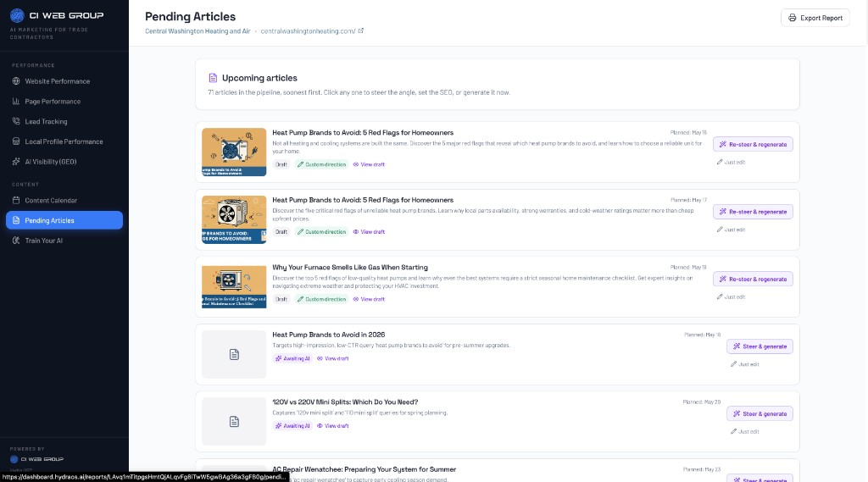Click Custom direction tag on Furnace article
Viewport: 868px width, 482px height.
click(321, 299)
